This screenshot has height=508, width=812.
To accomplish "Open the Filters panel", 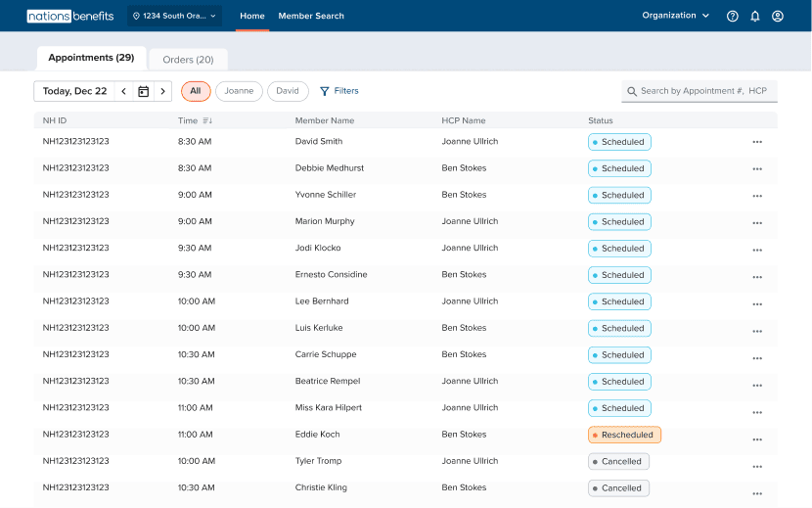I will point(339,91).
